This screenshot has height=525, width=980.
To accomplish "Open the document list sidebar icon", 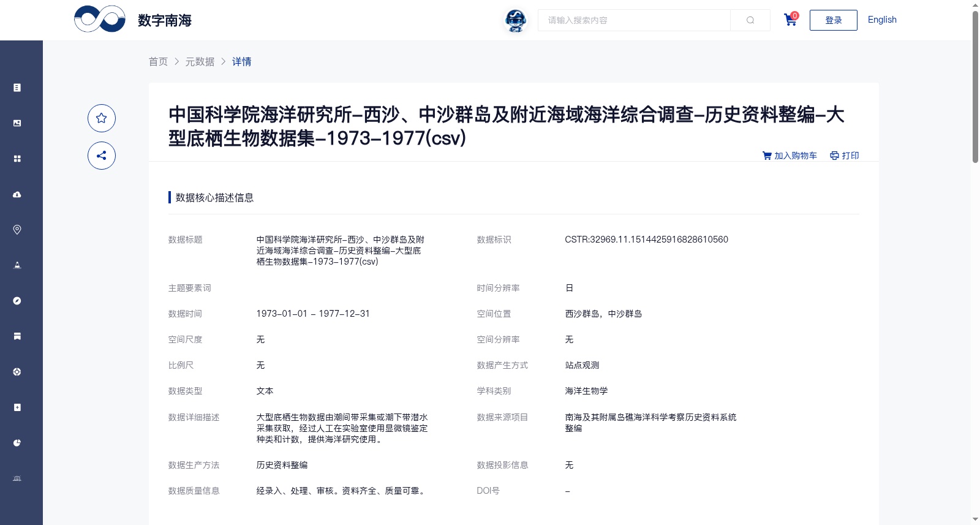I will pyautogui.click(x=17, y=88).
